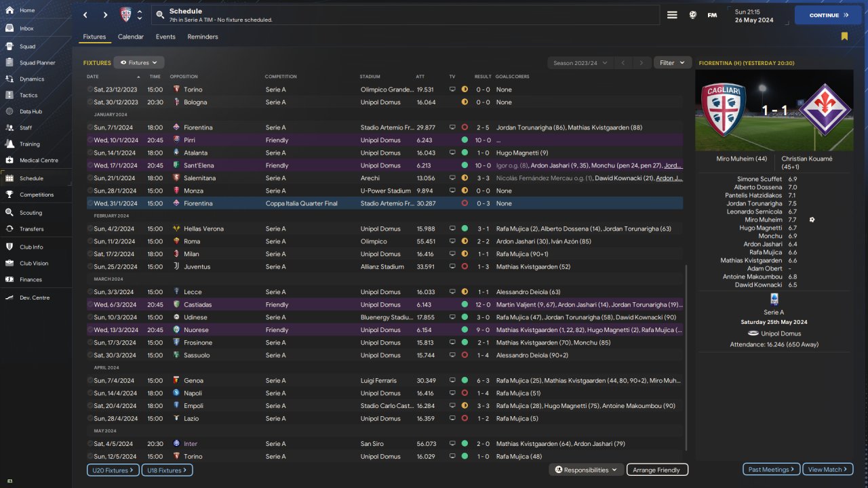Open the Inbox from the sidebar
Viewport: 868px width, 488px height.
coord(10,28)
